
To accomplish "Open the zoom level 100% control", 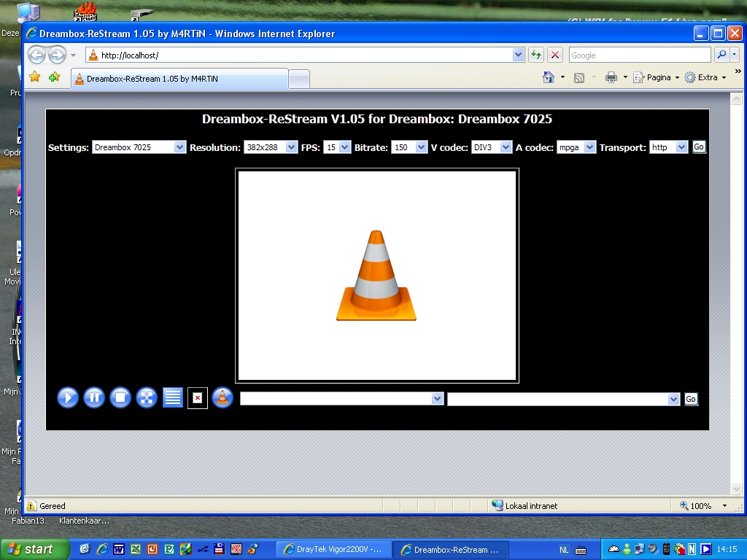I will pyautogui.click(x=703, y=506).
